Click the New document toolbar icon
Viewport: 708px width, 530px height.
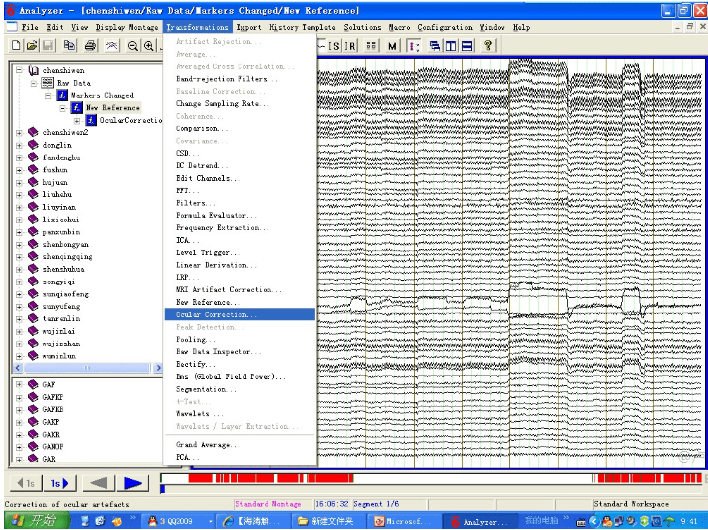click(16, 45)
